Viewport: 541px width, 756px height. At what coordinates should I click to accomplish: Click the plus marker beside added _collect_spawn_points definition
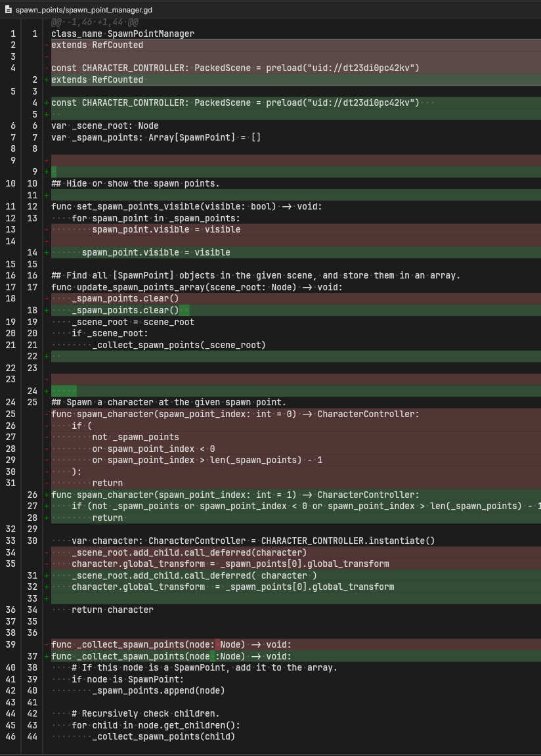click(x=47, y=656)
